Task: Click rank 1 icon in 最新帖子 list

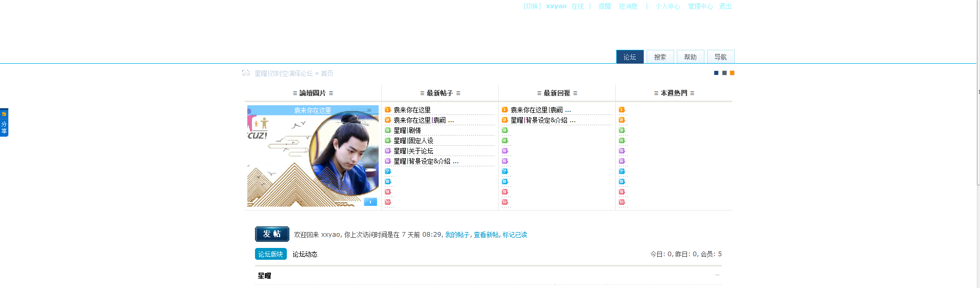Action: pos(388,109)
